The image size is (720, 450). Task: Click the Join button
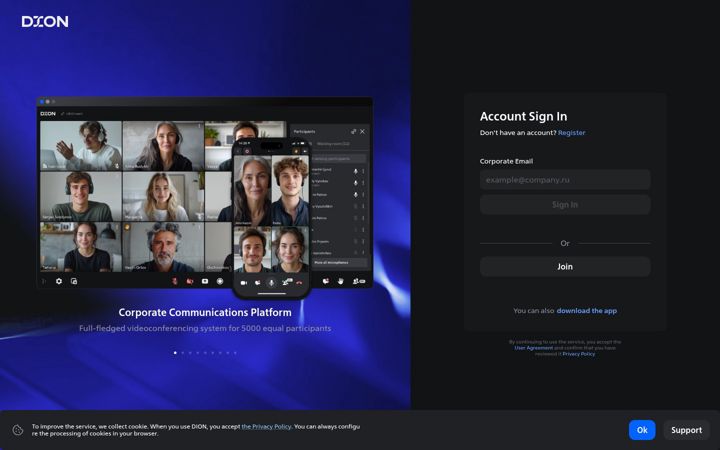565,266
